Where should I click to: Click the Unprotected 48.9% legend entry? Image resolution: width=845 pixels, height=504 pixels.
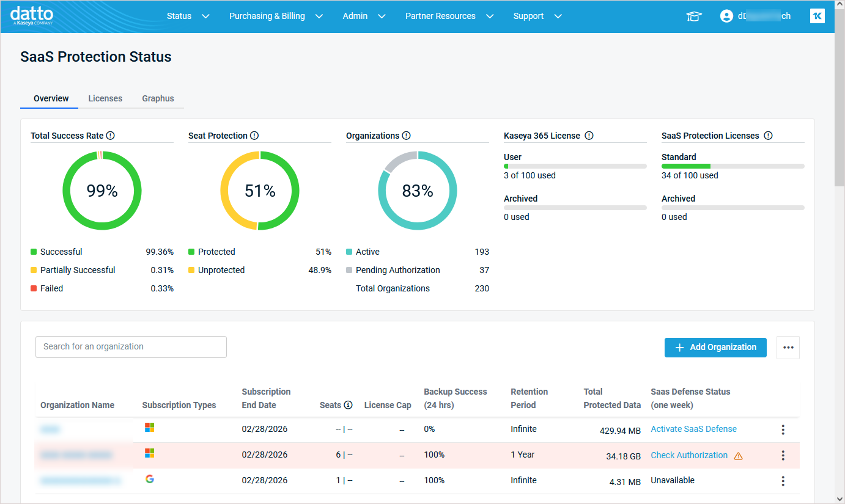click(260, 270)
